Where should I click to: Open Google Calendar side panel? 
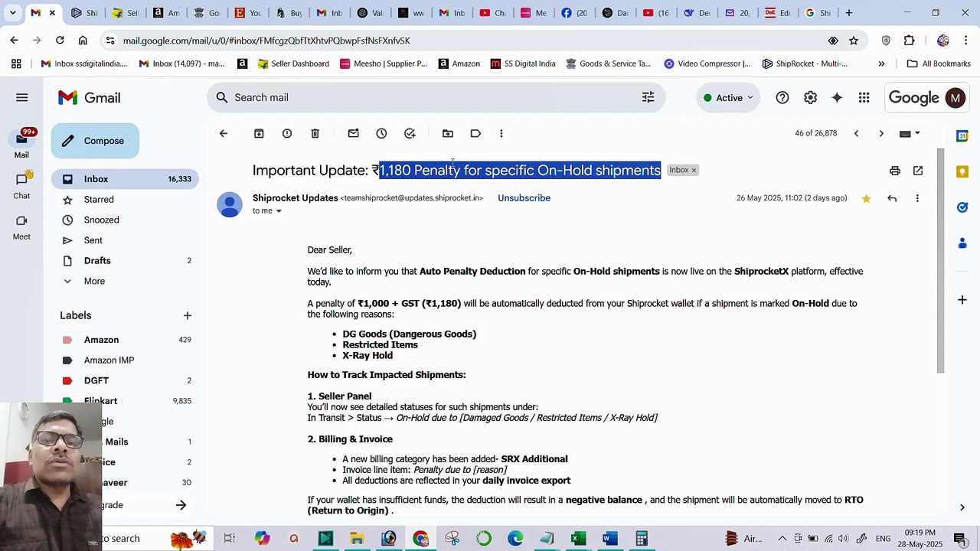(962, 135)
